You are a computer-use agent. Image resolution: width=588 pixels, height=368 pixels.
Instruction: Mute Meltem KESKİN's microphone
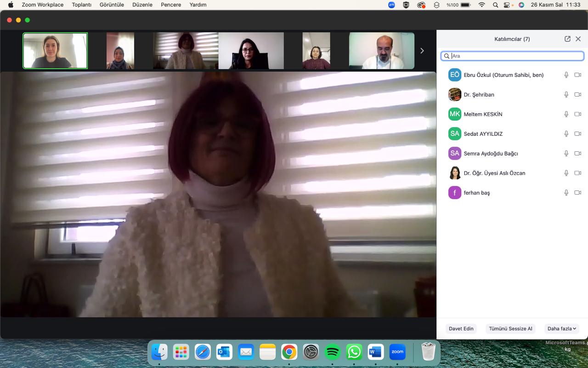pos(566,114)
